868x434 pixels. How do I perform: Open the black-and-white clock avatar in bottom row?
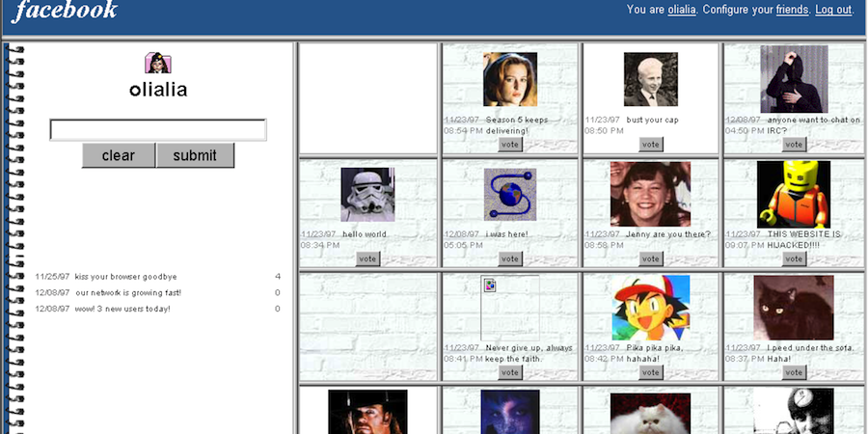tap(794, 411)
